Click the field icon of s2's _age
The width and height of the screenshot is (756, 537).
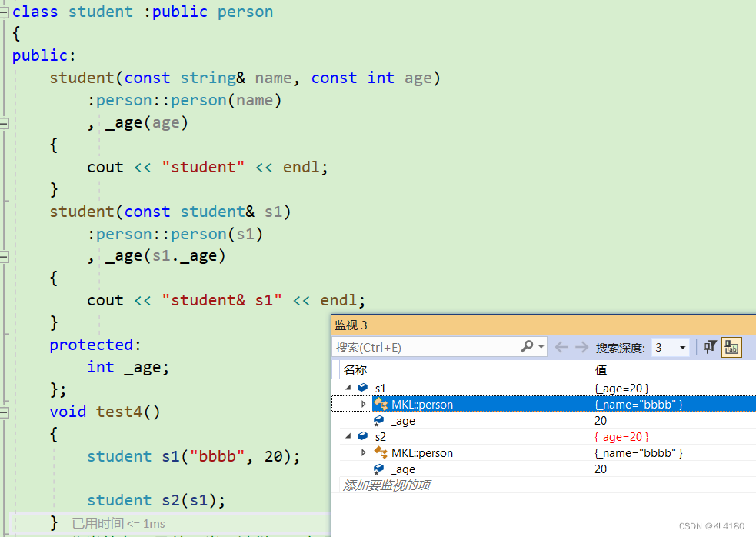tap(379, 469)
